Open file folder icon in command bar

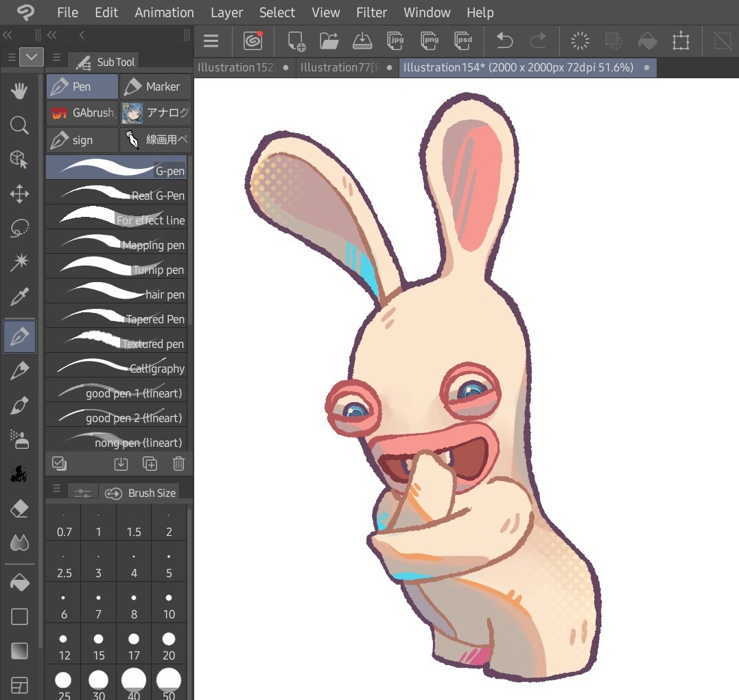[329, 41]
